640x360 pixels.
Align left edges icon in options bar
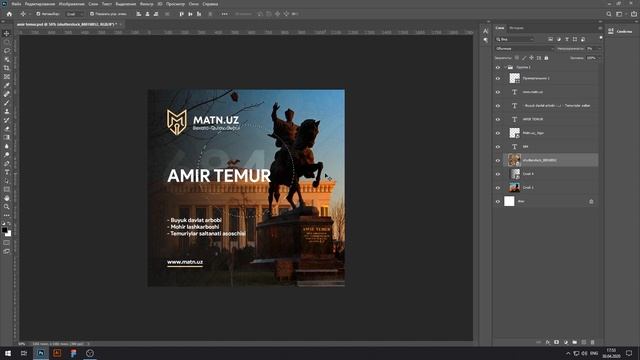click(139, 14)
